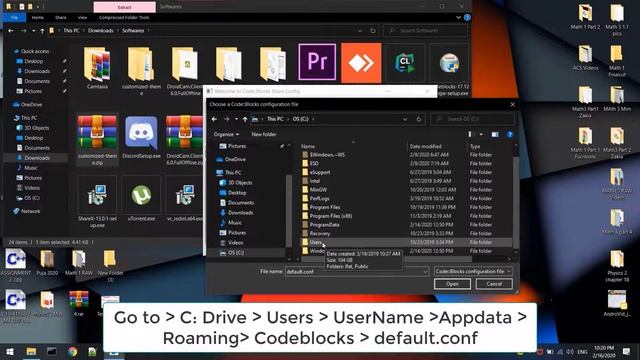Open the Windows Start menu
This screenshot has height=360, width=640.
pos(10,352)
